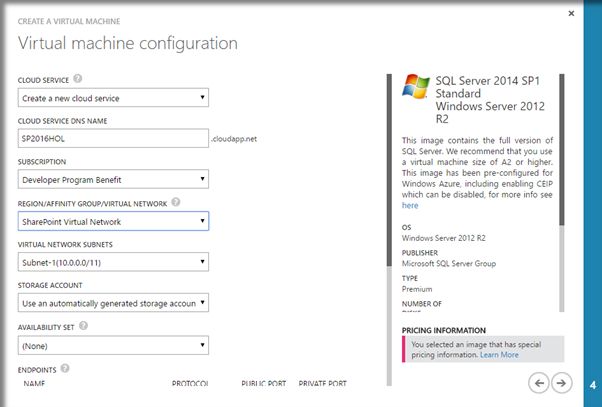Click the Cloud Service DNS Name field
The height and width of the screenshot is (407, 602).
[x=113, y=139]
